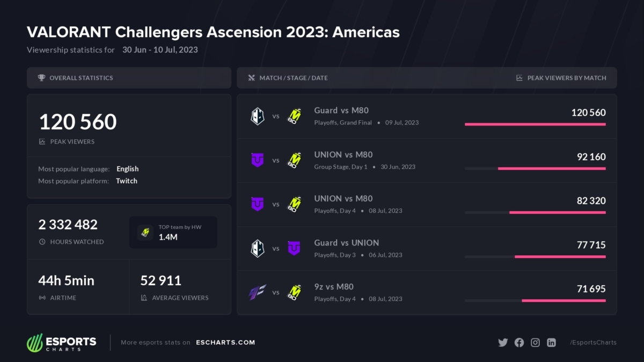Viewport: 644px width, 362px height.
Task: Open the LinkedIn icon link
Action: [x=551, y=343]
